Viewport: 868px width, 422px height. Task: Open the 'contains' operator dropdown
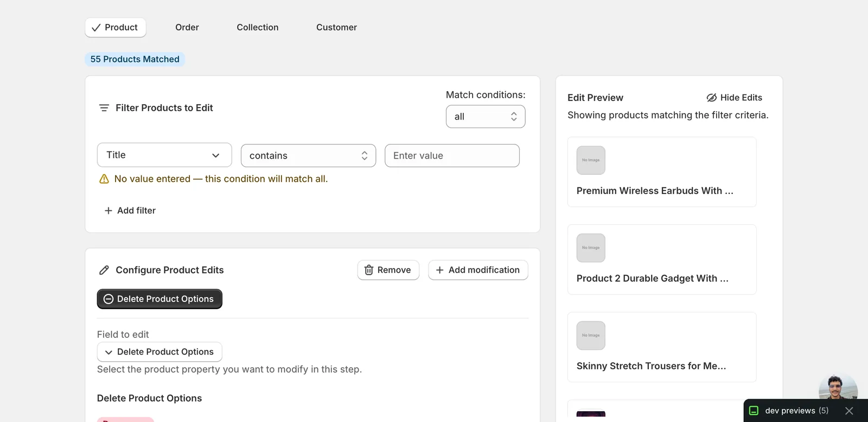(308, 156)
